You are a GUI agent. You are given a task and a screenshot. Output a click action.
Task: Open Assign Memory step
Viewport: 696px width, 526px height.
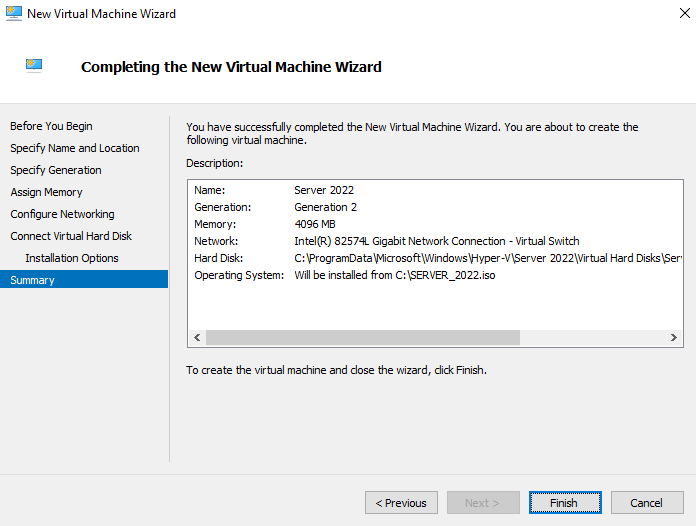tap(46, 192)
